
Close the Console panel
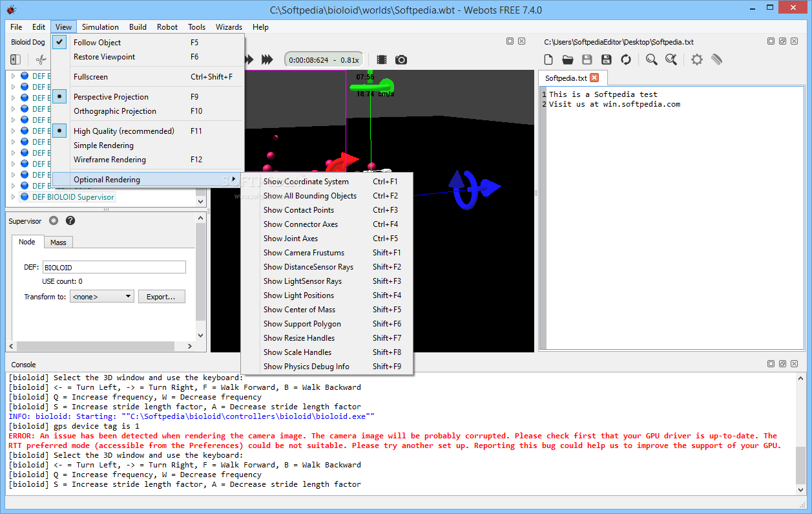coord(793,363)
